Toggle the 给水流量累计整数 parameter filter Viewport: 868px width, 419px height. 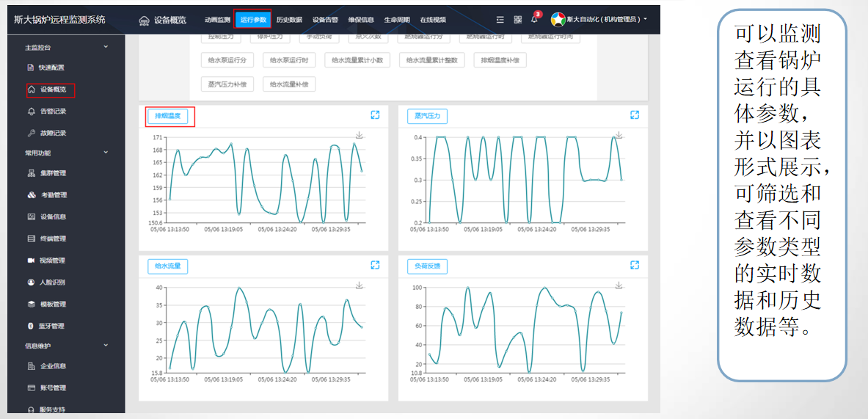pyautogui.click(x=432, y=60)
